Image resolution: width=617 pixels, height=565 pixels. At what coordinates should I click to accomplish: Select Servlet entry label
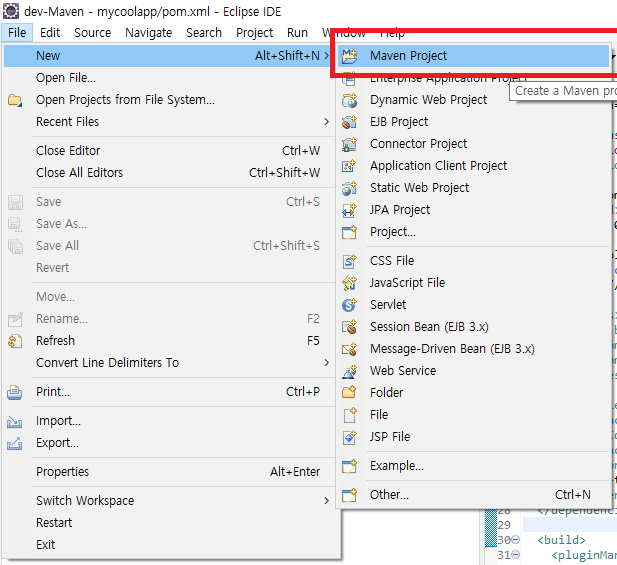[x=388, y=305]
